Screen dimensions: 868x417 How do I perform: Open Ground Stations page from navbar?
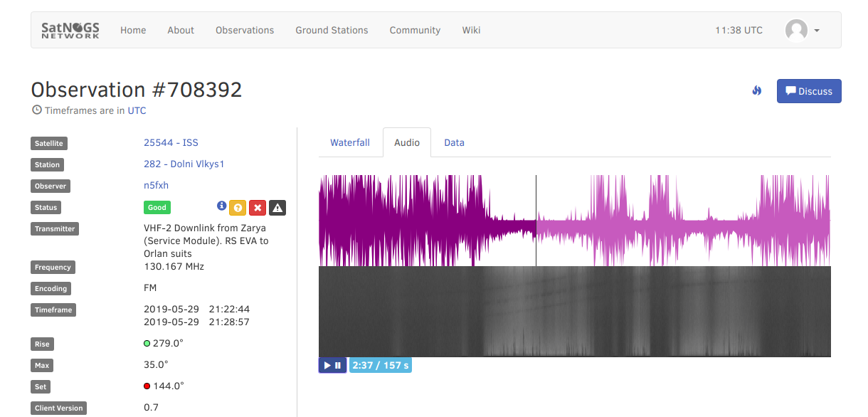[332, 30]
